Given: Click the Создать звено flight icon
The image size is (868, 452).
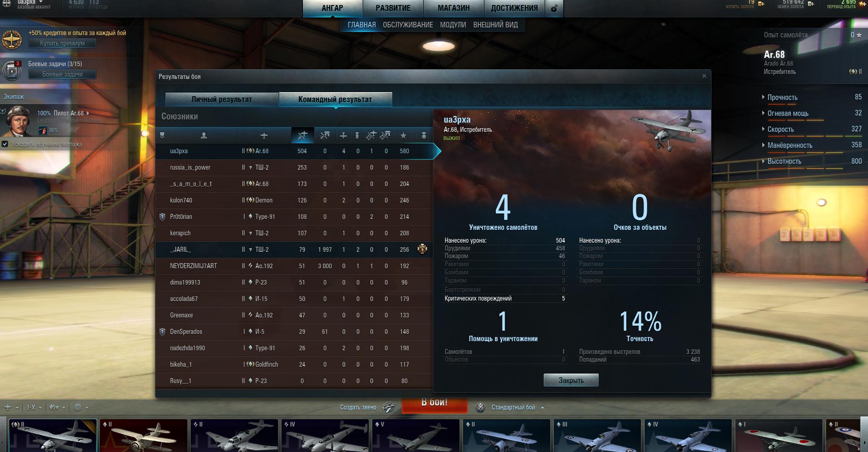Looking at the screenshot, I should point(388,407).
